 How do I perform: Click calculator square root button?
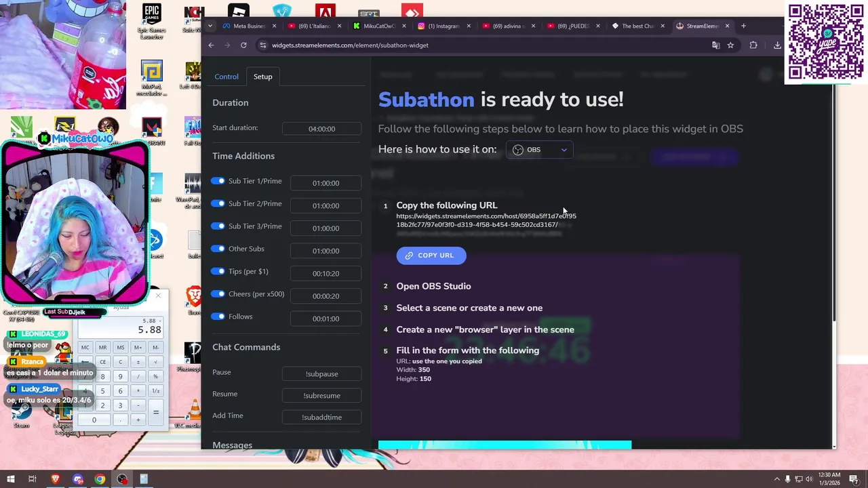coord(155,362)
